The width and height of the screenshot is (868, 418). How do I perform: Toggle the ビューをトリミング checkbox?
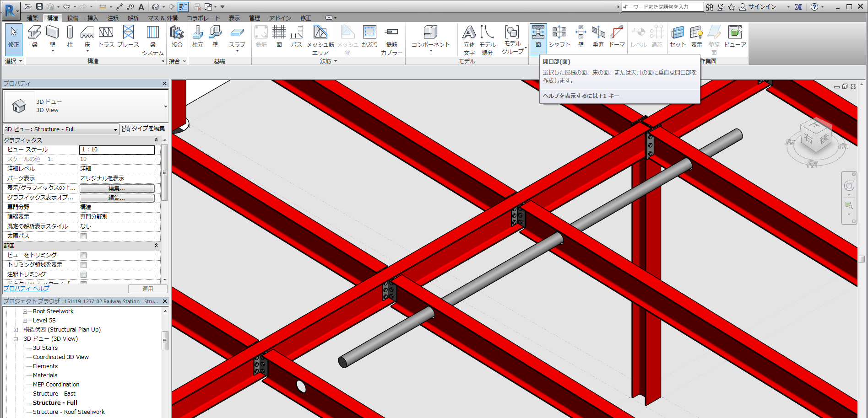pyautogui.click(x=83, y=255)
